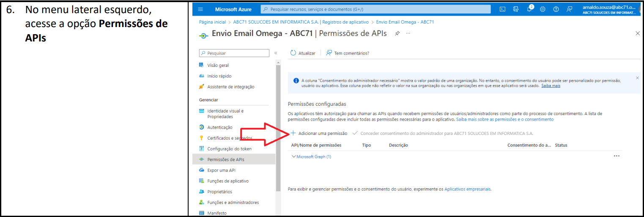644x217 pixels.
Task: Go to Página inicial breadcrumb
Action: point(212,22)
